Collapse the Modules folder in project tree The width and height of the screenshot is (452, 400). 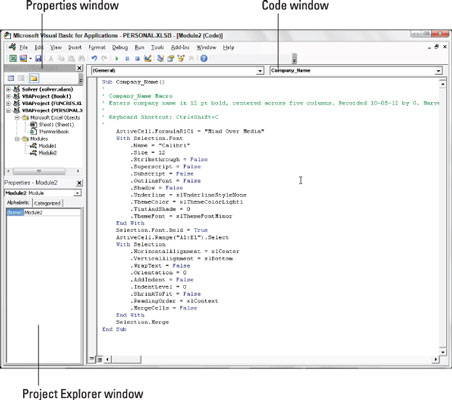(x=16, y=139)
